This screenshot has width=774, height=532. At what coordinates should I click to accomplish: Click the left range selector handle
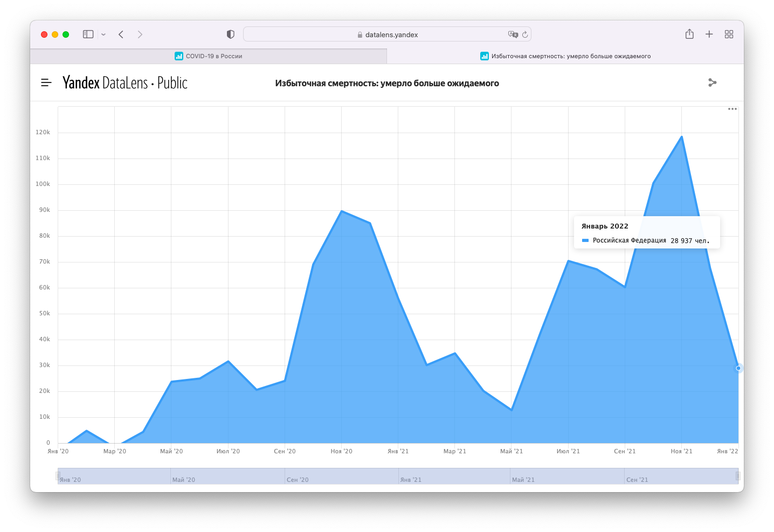[58, 476]
